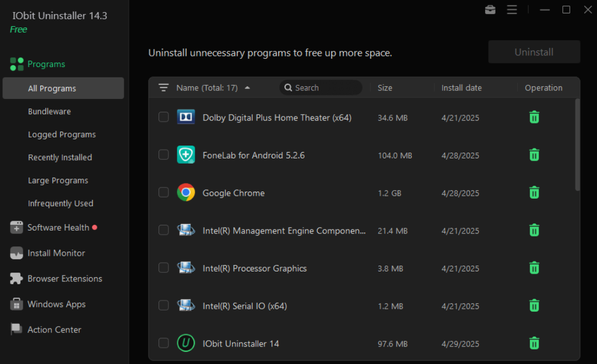The height and width of the screenshot is (364, 597).
Task: Select the Intel Serial IO checkbox
Action: [164, 305]
